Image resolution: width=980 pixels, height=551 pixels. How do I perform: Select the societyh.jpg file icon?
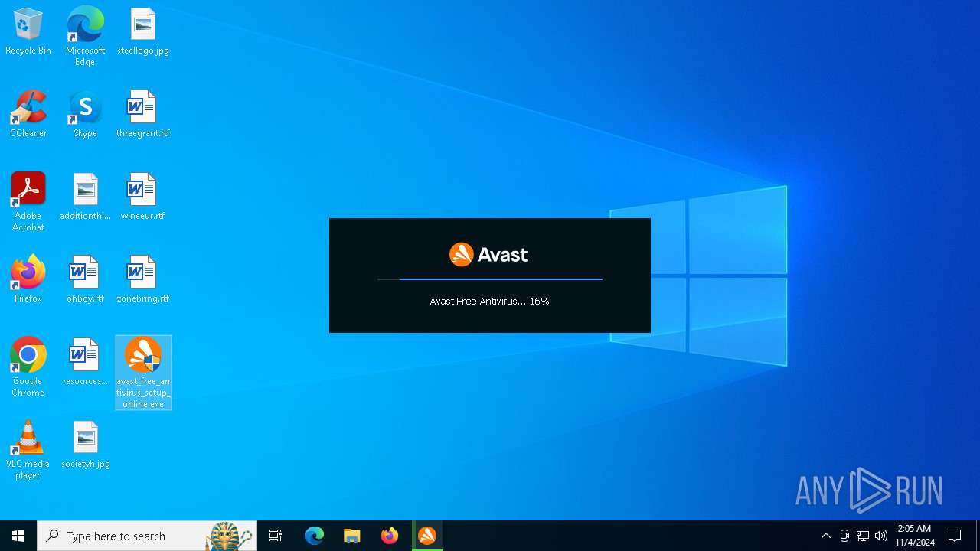click(x=85, y=445)
